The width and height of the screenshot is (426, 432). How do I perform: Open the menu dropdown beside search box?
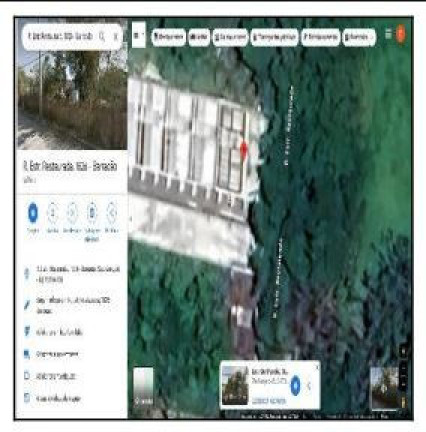point(139,35)
